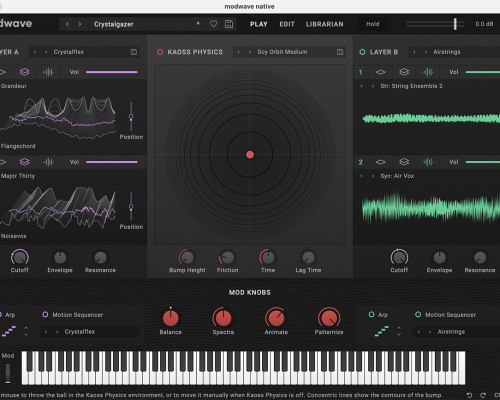Adjust the master volume slider
The height and width of the screenshot is (400, 500).
point(435,24)
